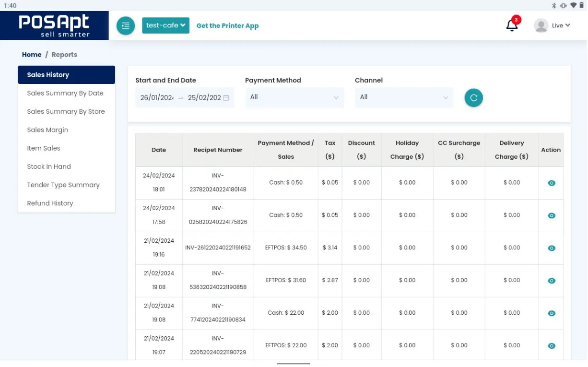The image size is (588, 367).
Task: Click the POSApt logo
Action: pyautogui.click(x=54, y=25)
